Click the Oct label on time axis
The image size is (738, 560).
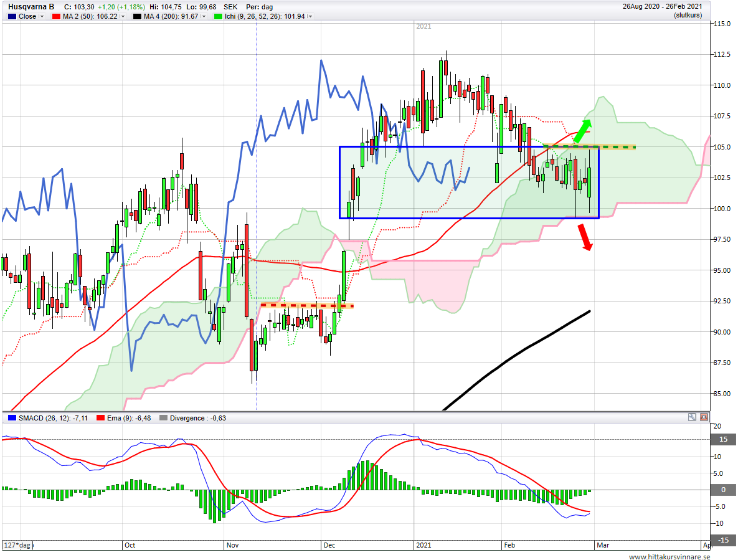click(130, 545)
